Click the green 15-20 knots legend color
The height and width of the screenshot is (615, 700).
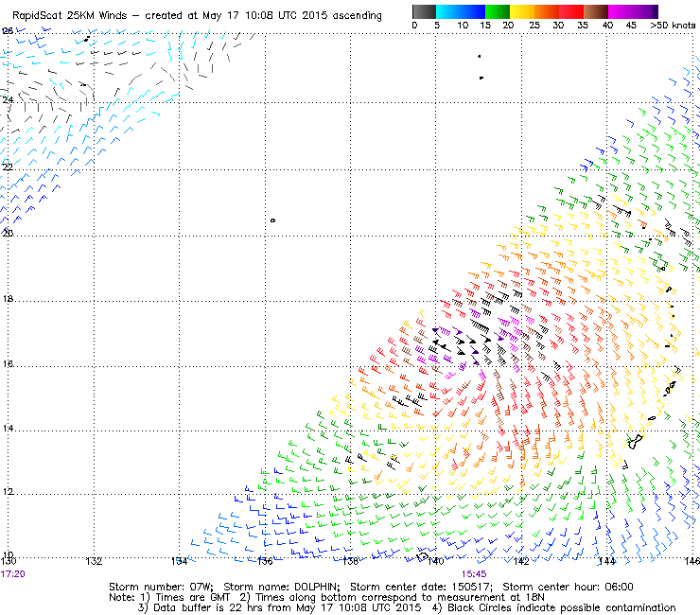tap(498, 11)
